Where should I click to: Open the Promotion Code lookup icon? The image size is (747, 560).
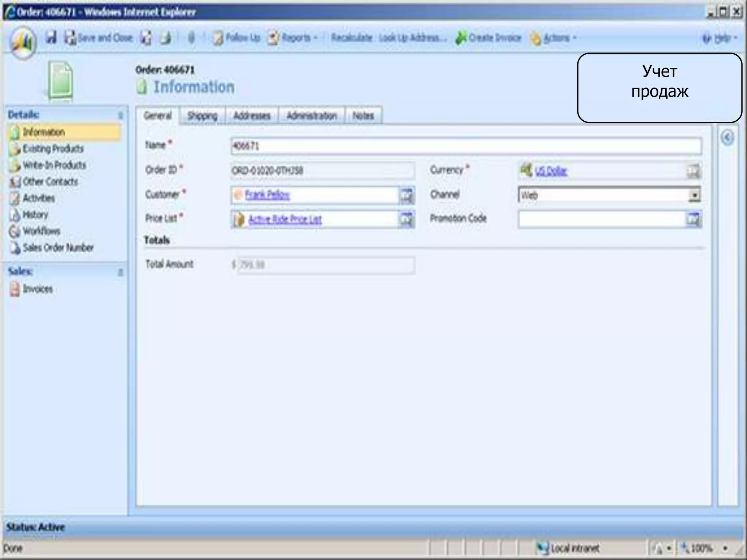coord(693,219)
